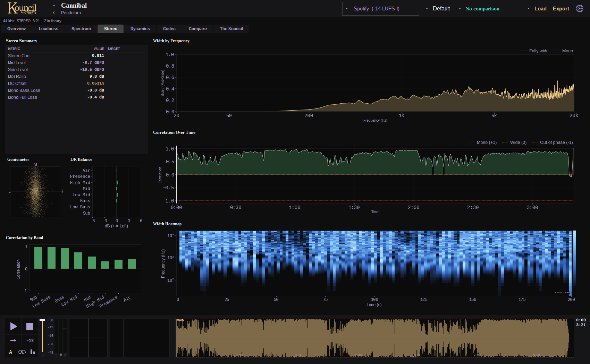Open the settings gear icon

[x=580, y=9]
